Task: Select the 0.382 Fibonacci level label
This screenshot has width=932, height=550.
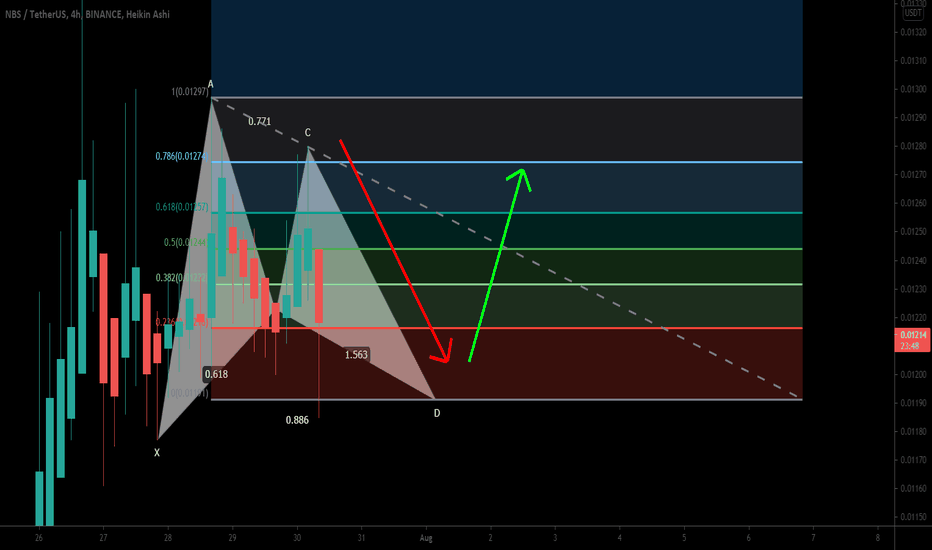Action: point(181,278)
